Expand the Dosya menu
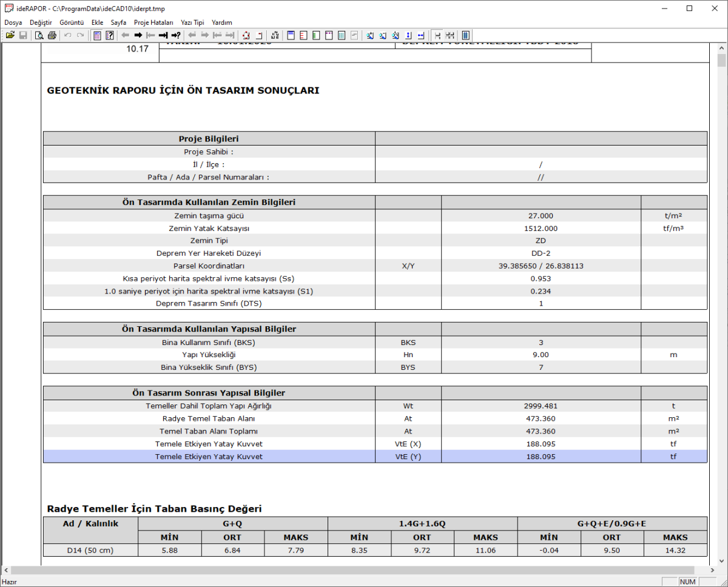This screenshot has width=728, height=587. (x=13, y=22)
